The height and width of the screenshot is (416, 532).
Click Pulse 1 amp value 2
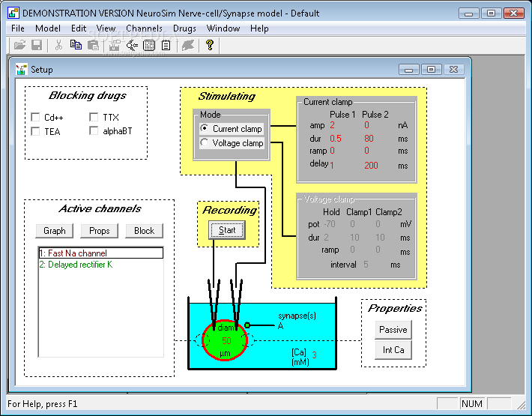332,125
